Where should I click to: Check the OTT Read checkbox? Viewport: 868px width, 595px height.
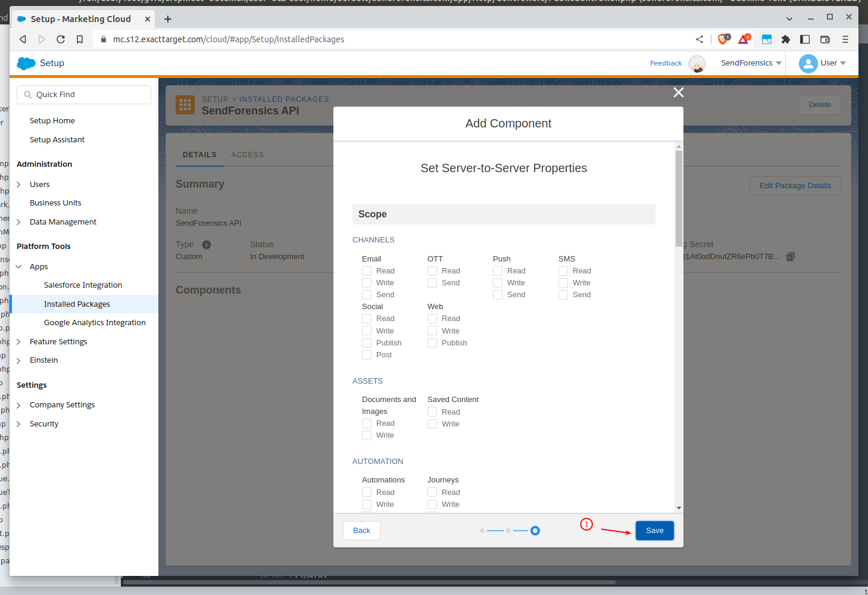pyautogui.click(x=432, y=271)
